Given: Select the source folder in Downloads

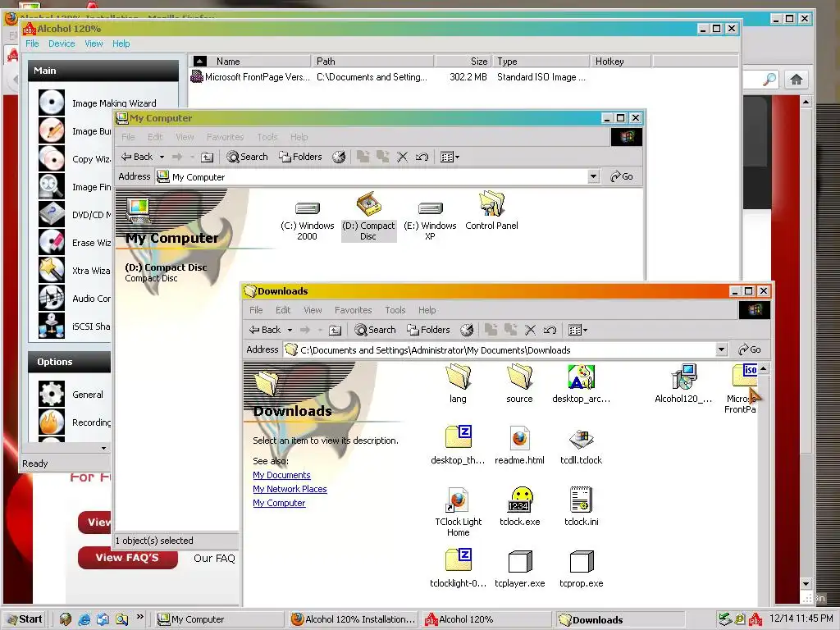Looking at the screenshot, I should 519,383.
